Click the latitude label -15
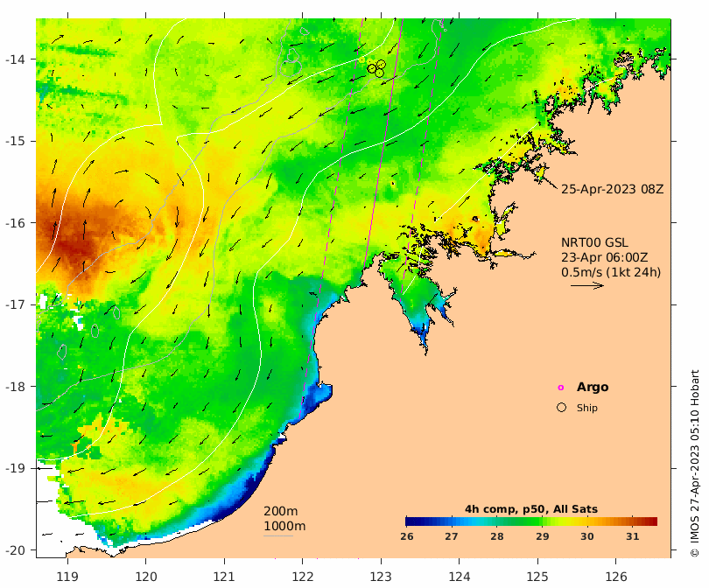 (x=15, y=141)
